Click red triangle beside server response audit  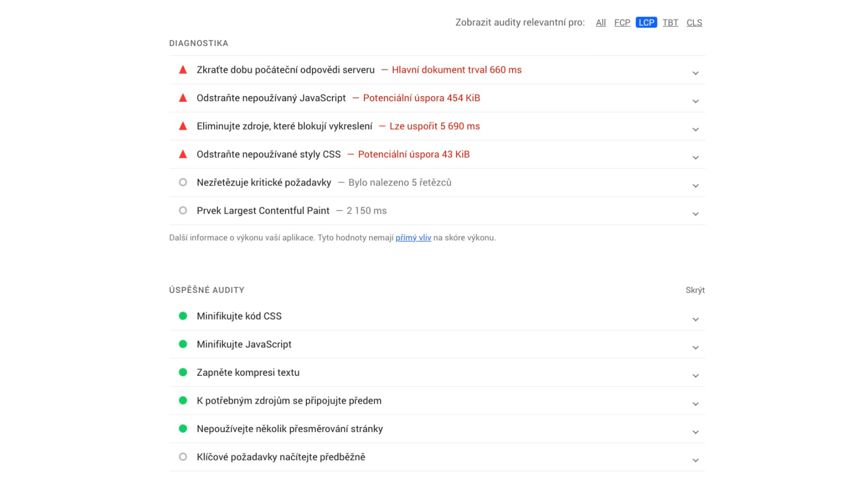[x=183, y=70]
